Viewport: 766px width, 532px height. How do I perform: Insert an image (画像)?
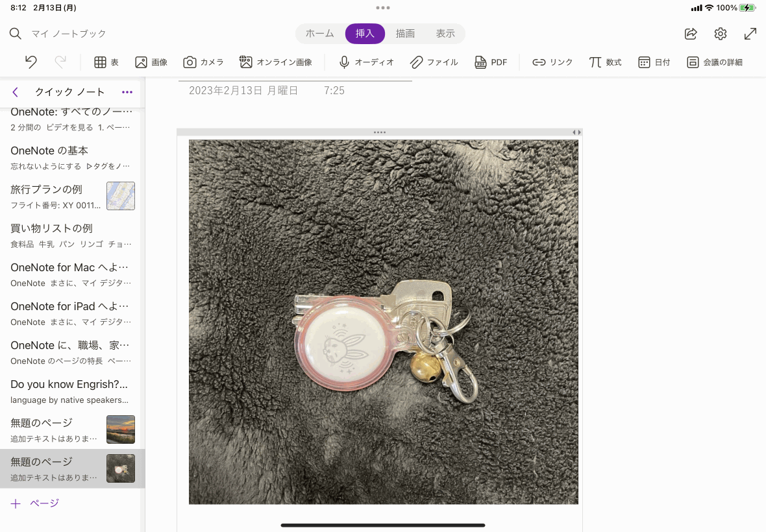point(151,62)
